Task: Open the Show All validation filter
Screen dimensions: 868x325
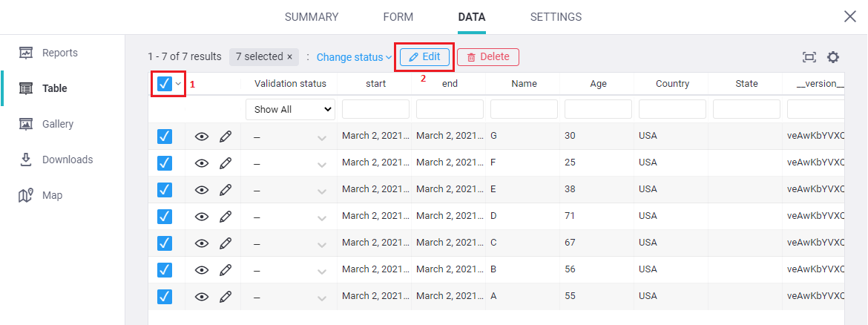Action: coord(290,109)
